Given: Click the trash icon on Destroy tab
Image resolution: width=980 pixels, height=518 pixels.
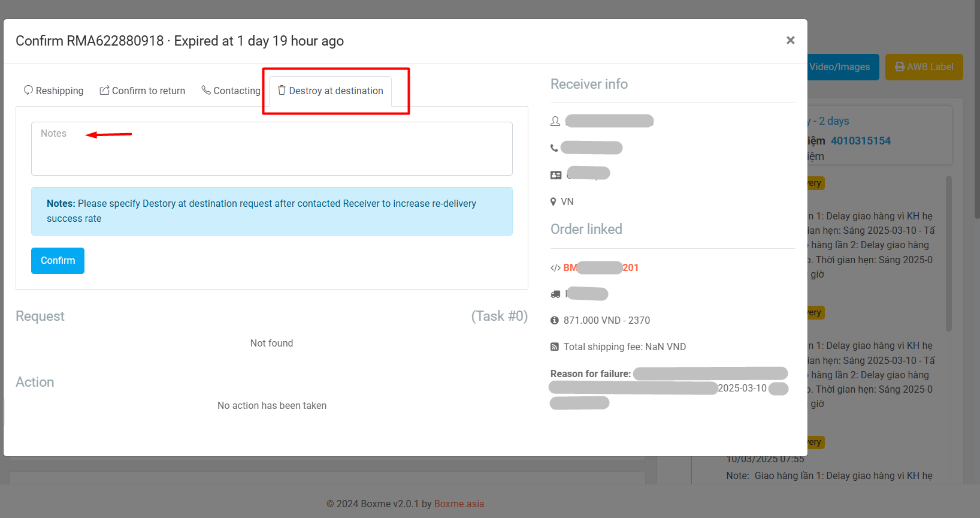Looking at the screenshot, I should 282,90.
